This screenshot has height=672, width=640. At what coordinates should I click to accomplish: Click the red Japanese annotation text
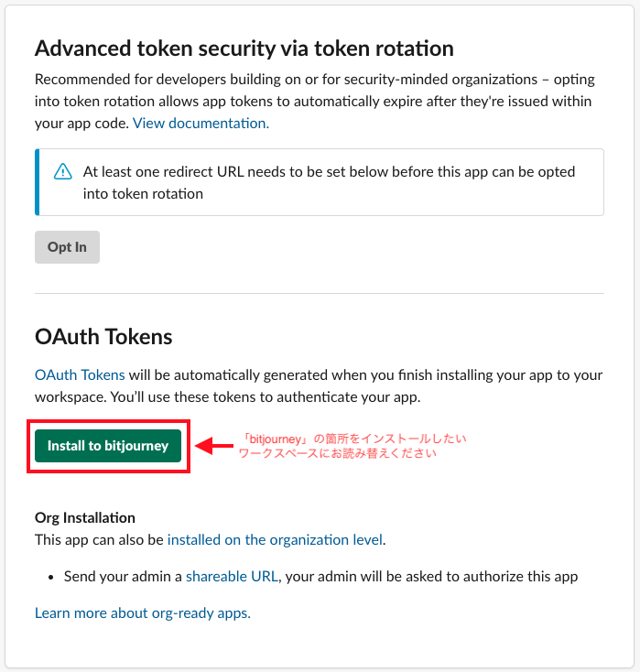tap(352, 446)
